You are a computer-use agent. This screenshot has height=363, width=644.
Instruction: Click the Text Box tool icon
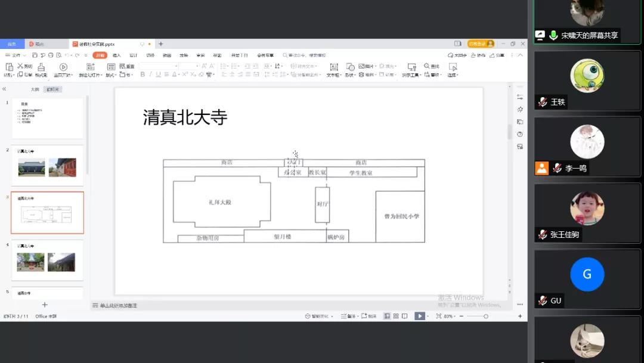333,67
